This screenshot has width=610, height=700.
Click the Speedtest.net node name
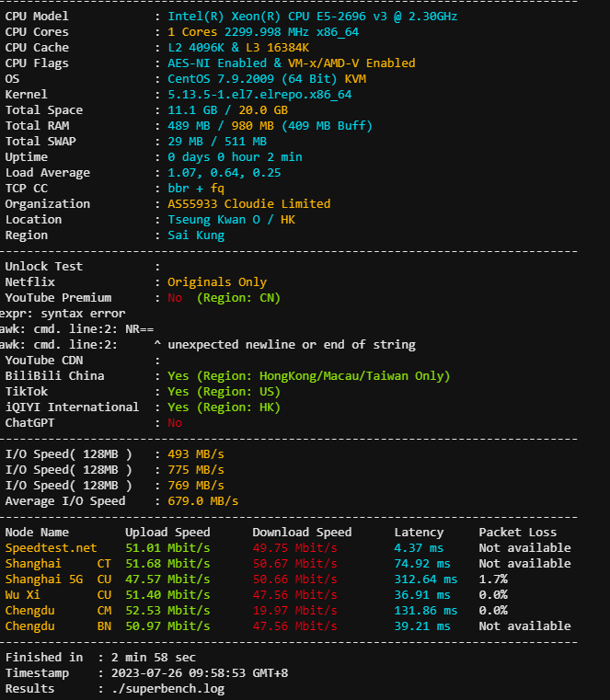click(51, 548)
